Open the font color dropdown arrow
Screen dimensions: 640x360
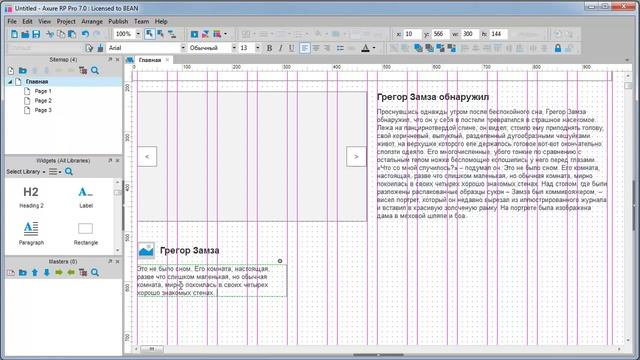[x=374, y=48]
